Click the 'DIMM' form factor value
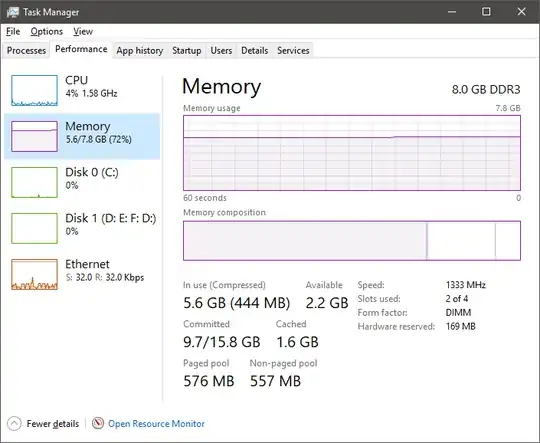 coord(458,312)
